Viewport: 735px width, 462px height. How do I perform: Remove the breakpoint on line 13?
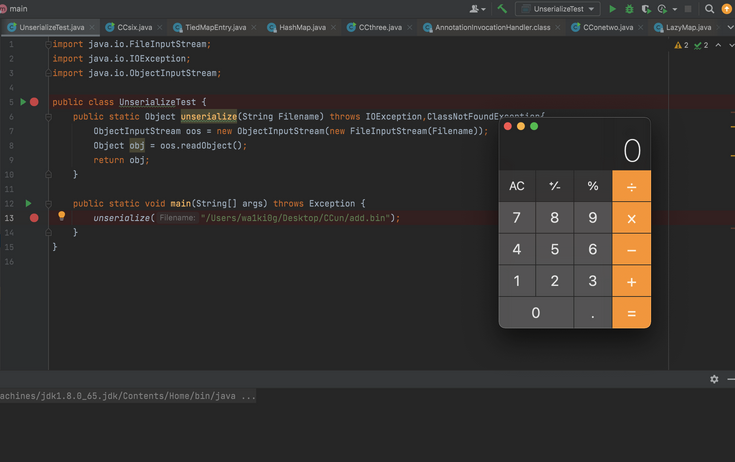34,218
